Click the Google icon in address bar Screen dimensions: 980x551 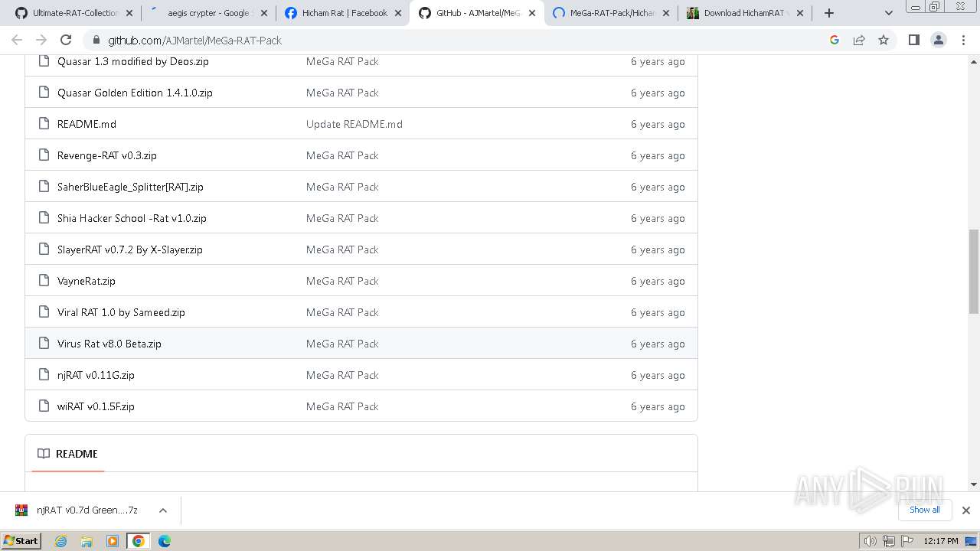tap(835, 40)
